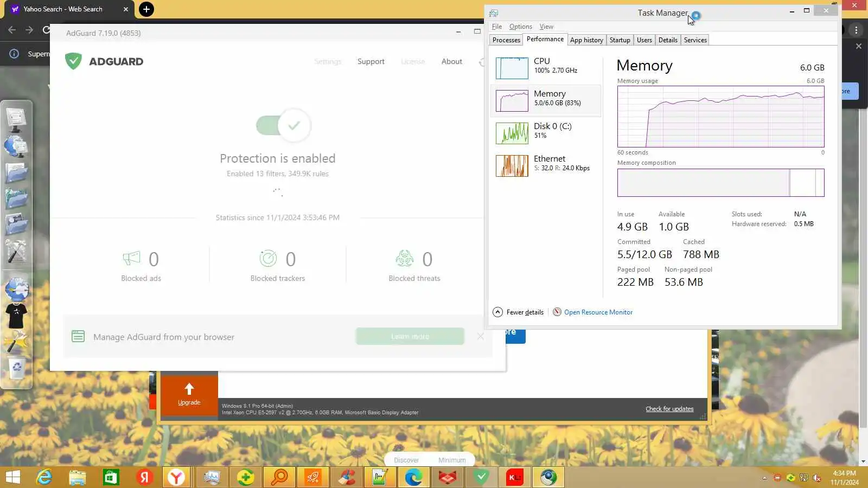Select the Disk 0 (C:) performance thumbnail

click(x=512, y=133)
